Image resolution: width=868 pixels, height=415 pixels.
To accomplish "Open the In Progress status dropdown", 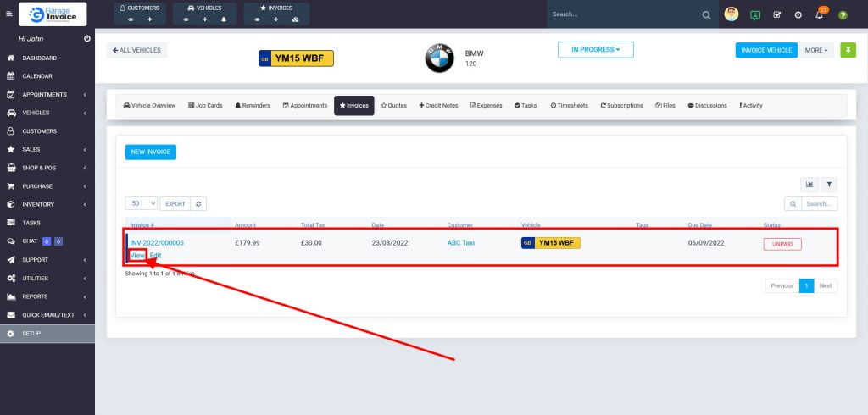I will tap(595, 50).
